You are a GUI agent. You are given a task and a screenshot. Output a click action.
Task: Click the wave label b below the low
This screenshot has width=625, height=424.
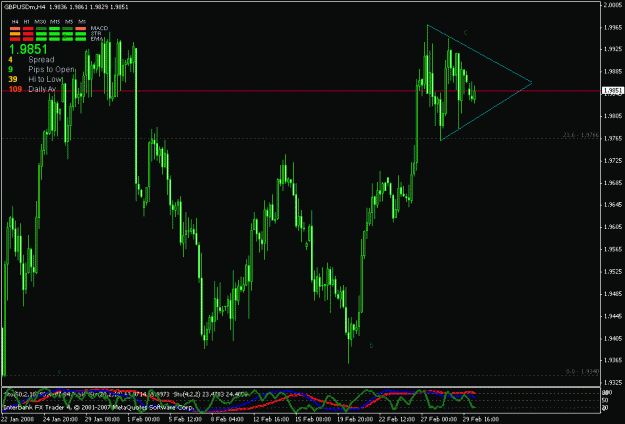click(371, 345)
